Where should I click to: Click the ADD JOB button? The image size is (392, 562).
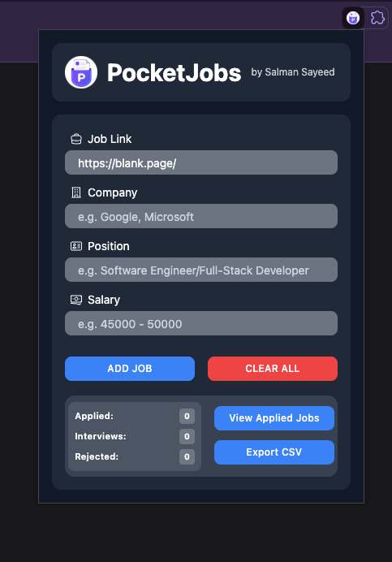coord(130,369)
